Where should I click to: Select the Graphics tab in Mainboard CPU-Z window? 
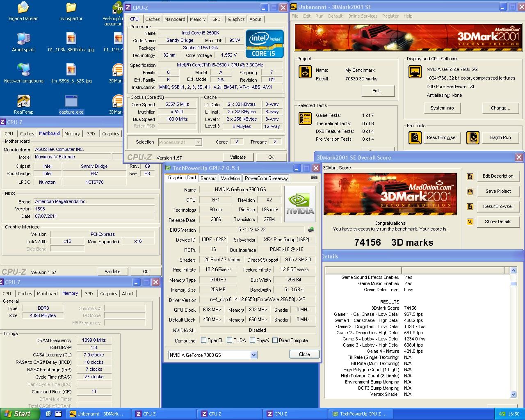coord(111,134)
